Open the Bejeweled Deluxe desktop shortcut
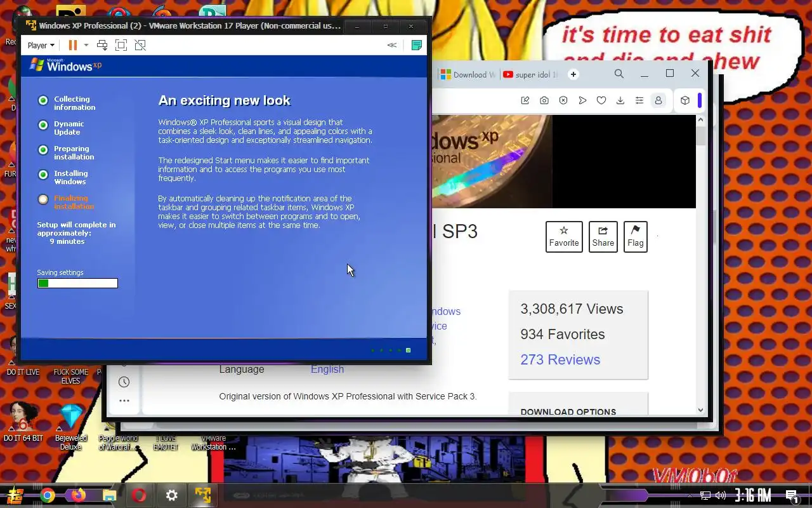 point(71,427)
